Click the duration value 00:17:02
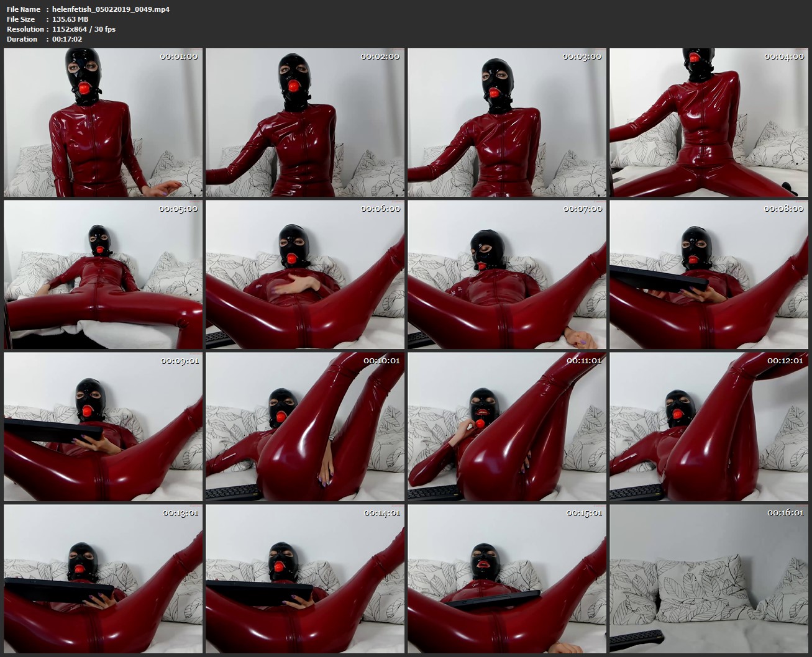 click(x=67, y=39)
